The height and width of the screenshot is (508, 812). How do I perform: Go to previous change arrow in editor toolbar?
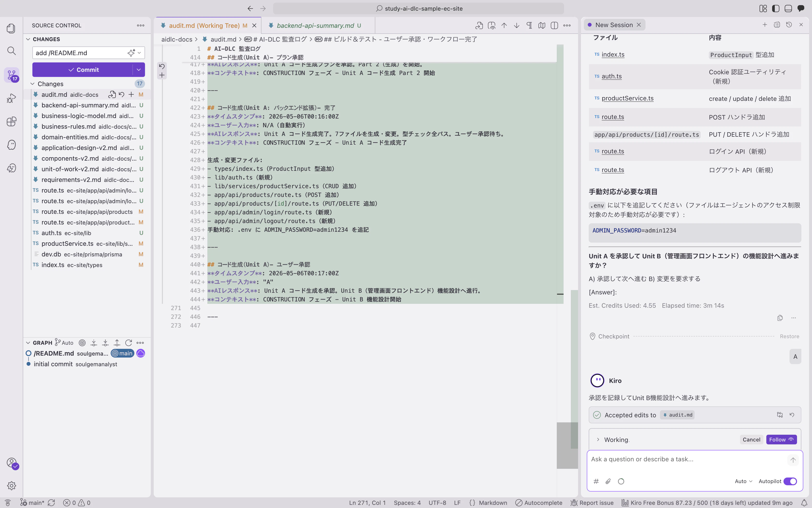(504, 26)
